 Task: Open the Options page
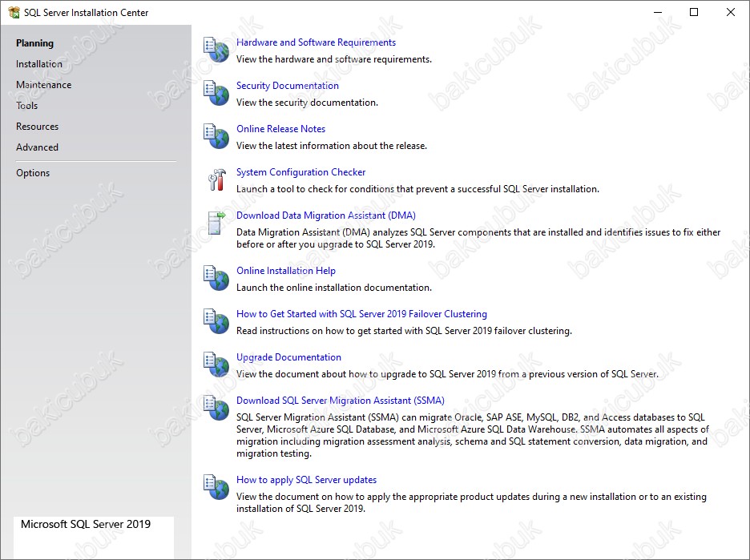[33, 173]
